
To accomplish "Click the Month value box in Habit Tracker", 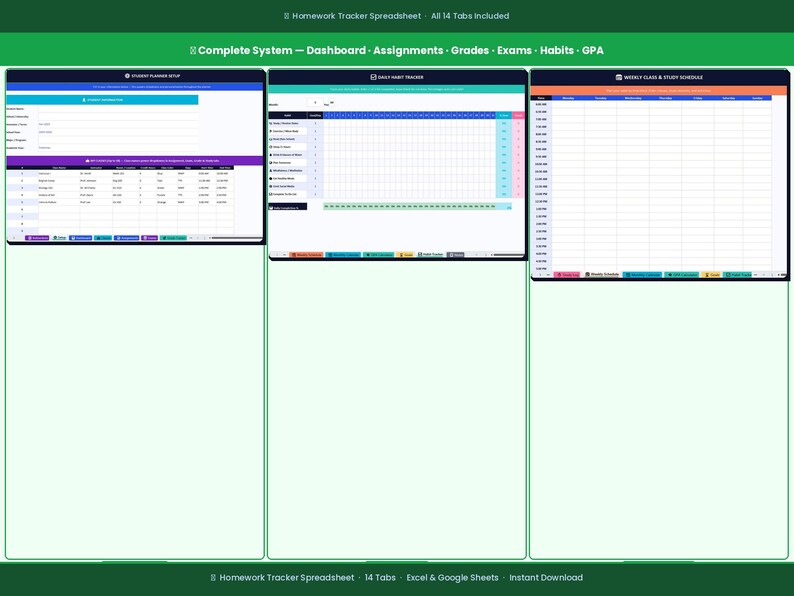I will [315, 103].
